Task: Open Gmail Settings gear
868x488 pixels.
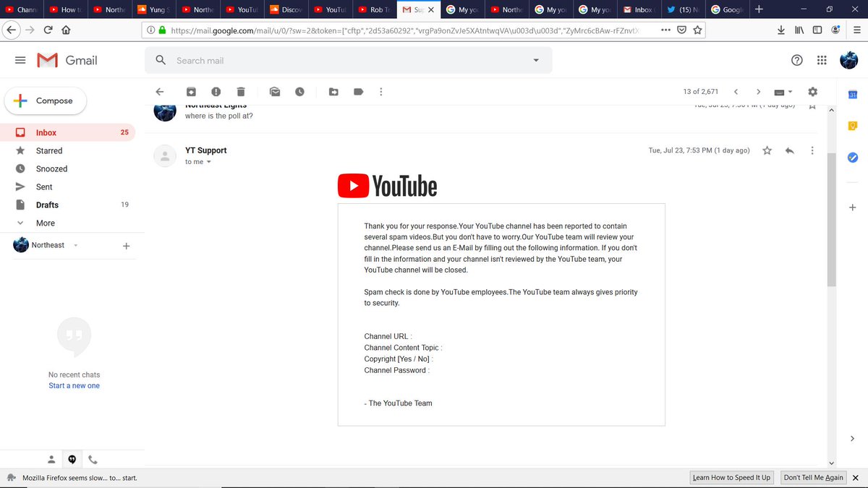Action: coord(812,92)
